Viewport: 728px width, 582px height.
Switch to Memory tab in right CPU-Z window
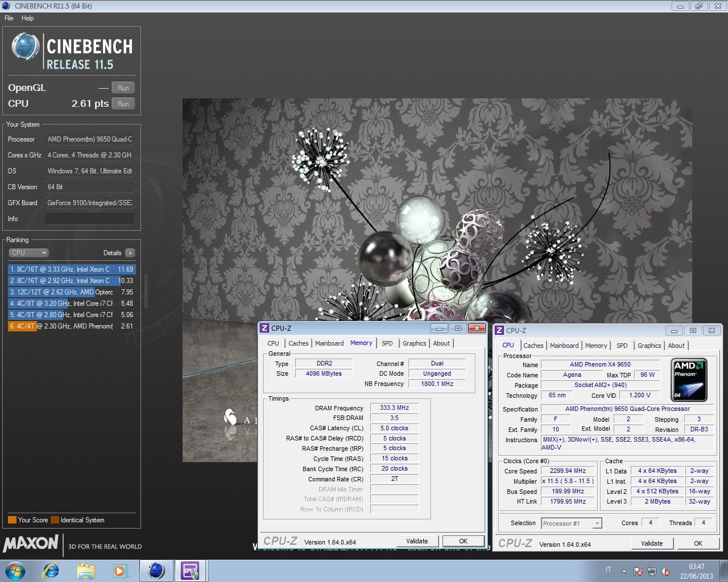[596, 346]
